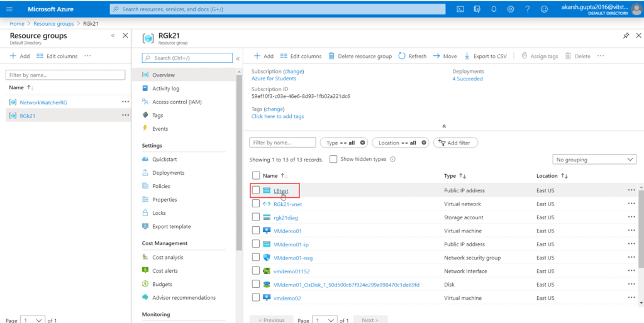Screen dimensions: 644x323
Task: Collapse the essentials section chevron
Action: (444, 126)
